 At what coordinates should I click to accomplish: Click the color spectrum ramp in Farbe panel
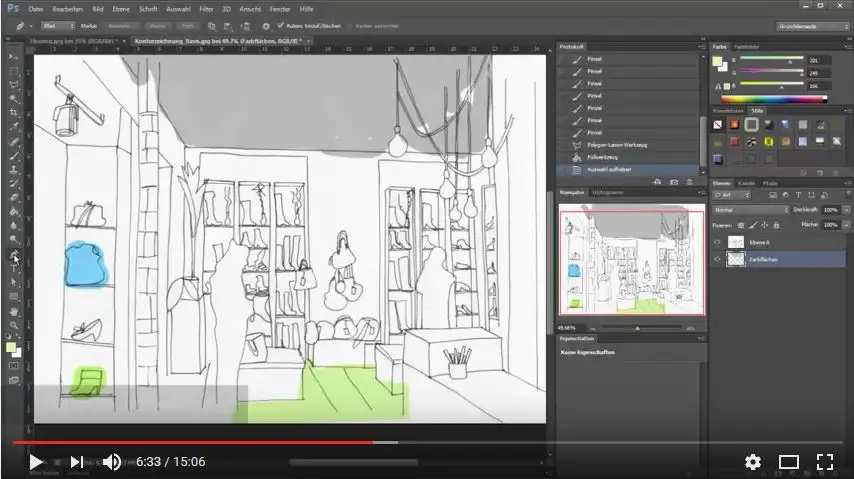(773, 99)
